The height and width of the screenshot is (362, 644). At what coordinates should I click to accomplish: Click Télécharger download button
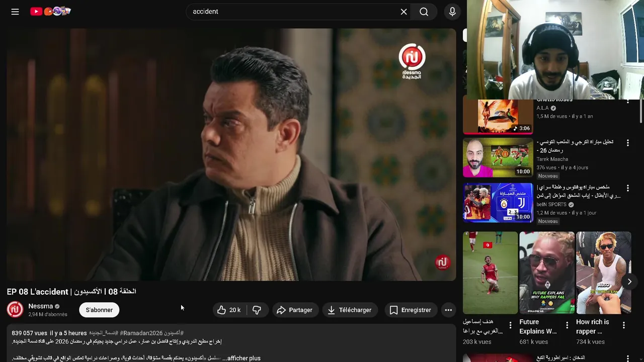click(350, 310)
